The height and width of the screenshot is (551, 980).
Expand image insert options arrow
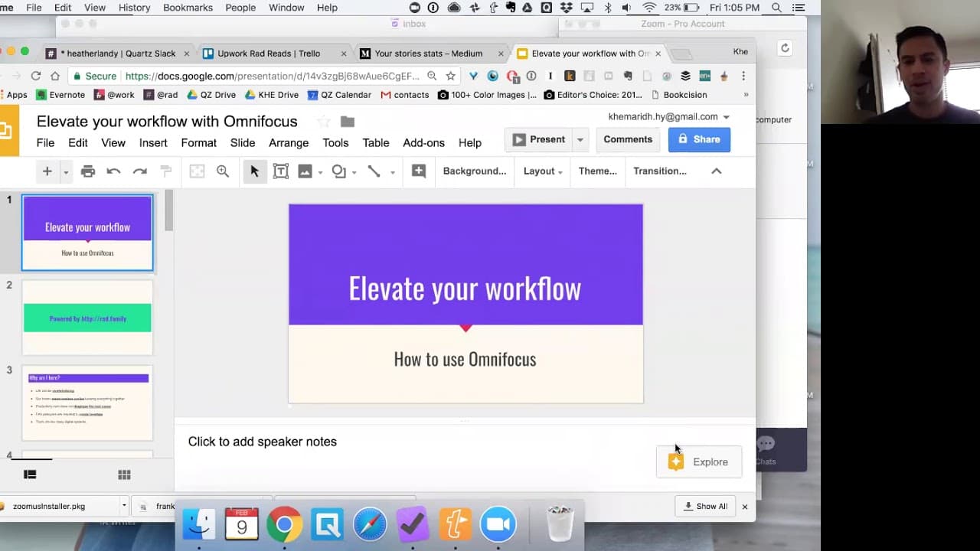(x=320, y=172)
